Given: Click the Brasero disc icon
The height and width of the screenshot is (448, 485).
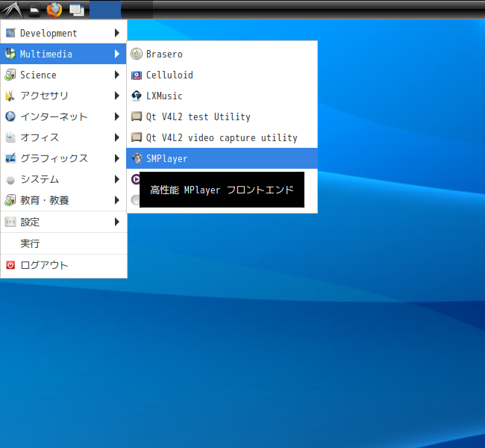Looking at the screenshot, I should 137,54.
